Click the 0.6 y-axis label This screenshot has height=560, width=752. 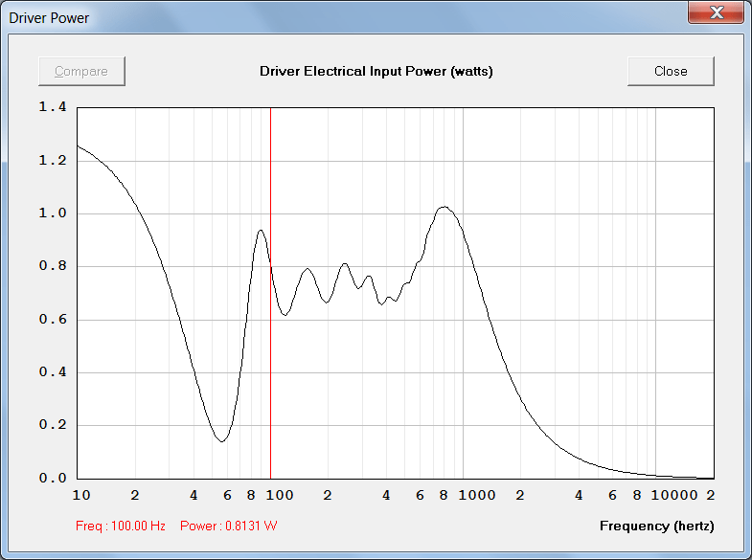(x=53, y=320)
